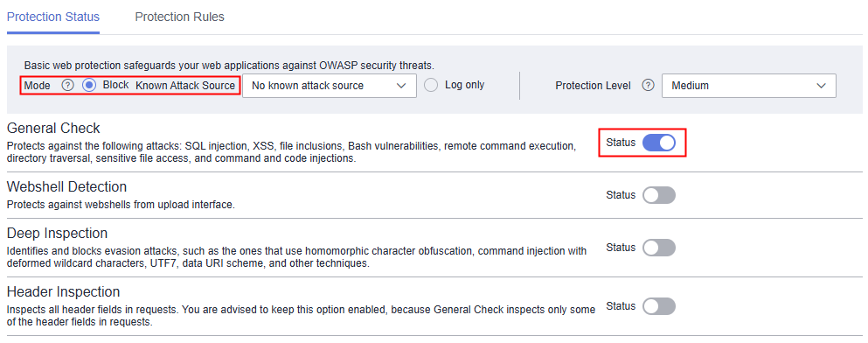Click the help icon next to Mode
The image size is (868, 343).
pyautogui.click(x=67, y=86)
